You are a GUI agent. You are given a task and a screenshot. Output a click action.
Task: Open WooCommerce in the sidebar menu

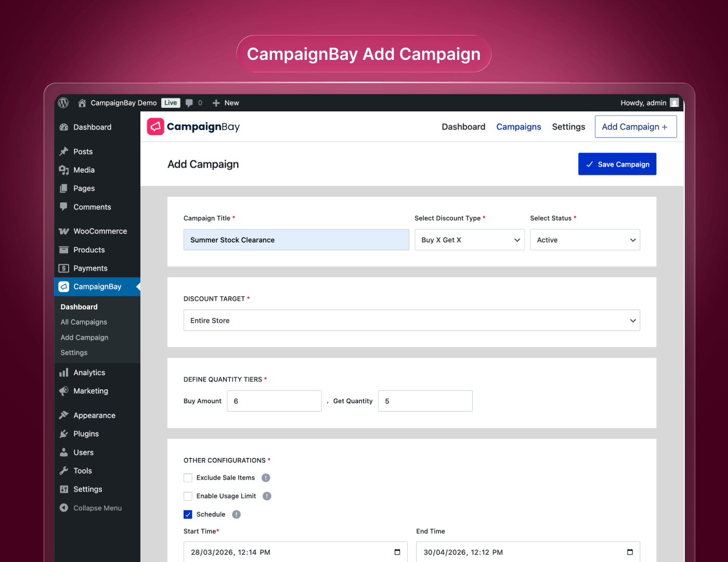click(100, 231)
